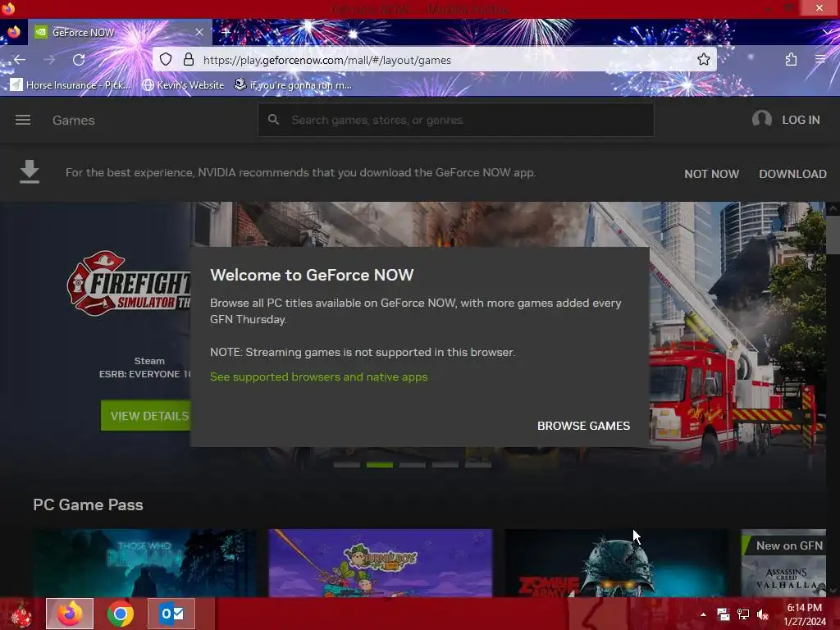Select the fifth carousel indicator
This screenshot has height=630, width=840.
(x=478, y=464)
